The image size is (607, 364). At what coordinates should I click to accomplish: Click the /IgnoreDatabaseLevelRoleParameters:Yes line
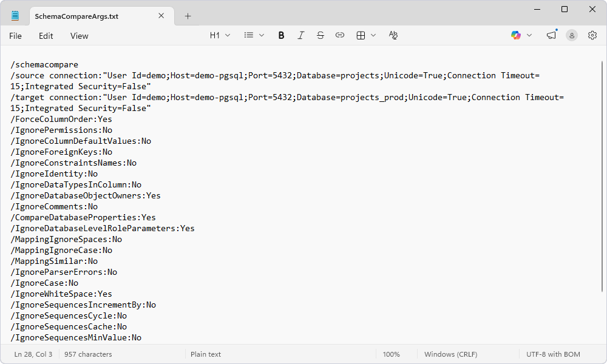pyautogui.click(x=102, y=228)
